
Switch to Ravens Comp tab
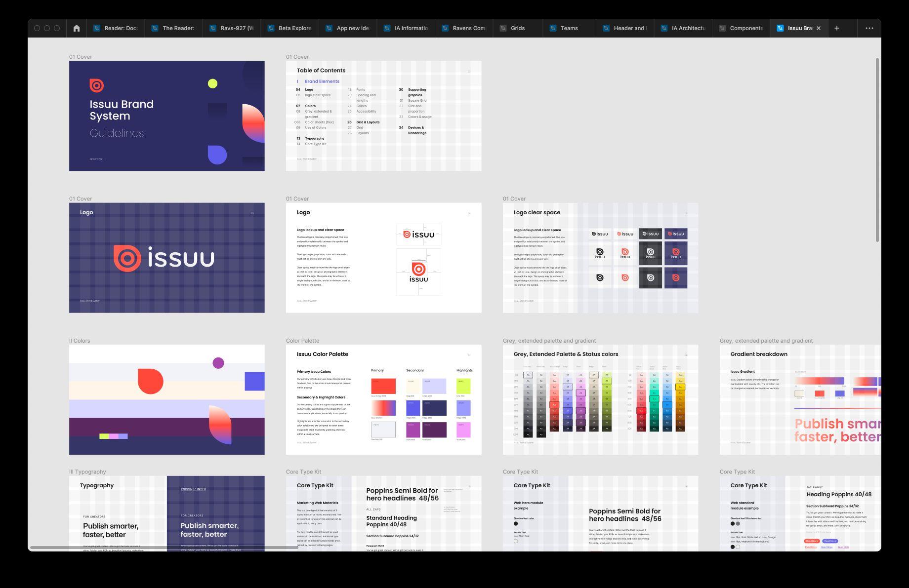click(x=464, y=28)
